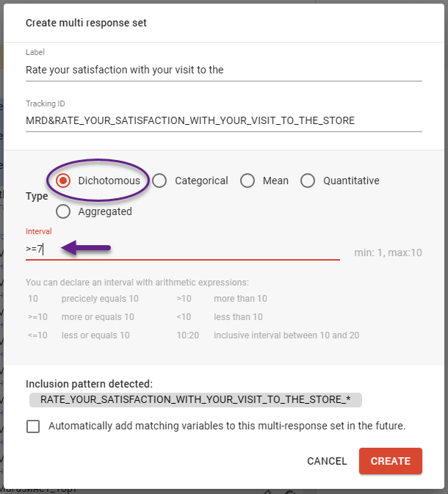
Task: Click the '>10 more than 10' example
Action: tap(222, 299)
